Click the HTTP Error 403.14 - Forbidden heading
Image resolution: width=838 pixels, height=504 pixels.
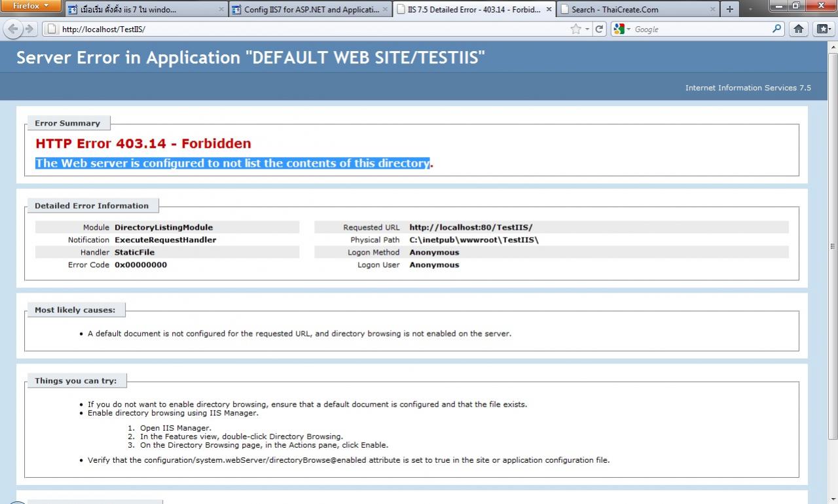(143, 143)
